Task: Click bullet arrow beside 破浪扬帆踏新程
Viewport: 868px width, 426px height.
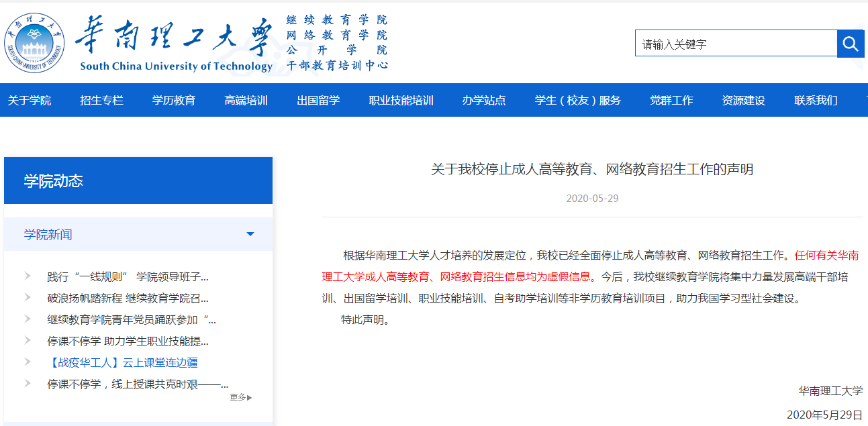Action: [28, 297]
